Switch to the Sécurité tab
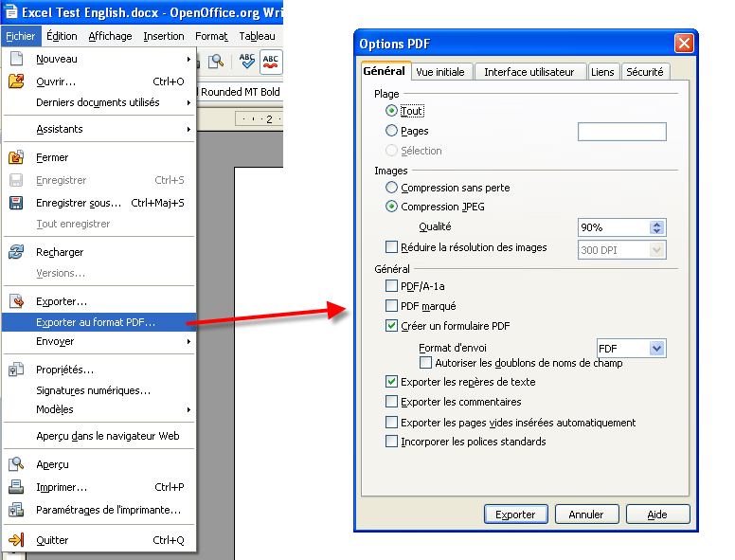Viewport: 735px width, 560px height. [x=644, y=72]
